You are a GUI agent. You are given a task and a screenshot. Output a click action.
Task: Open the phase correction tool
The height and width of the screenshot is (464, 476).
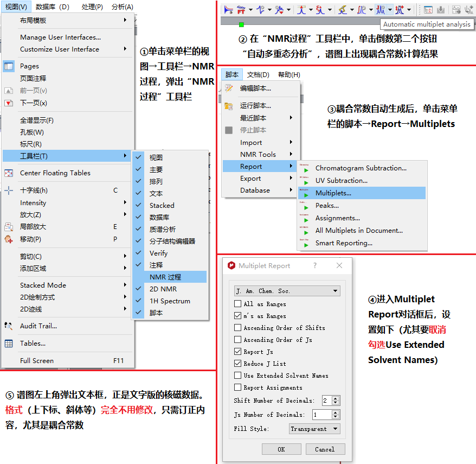261,9
